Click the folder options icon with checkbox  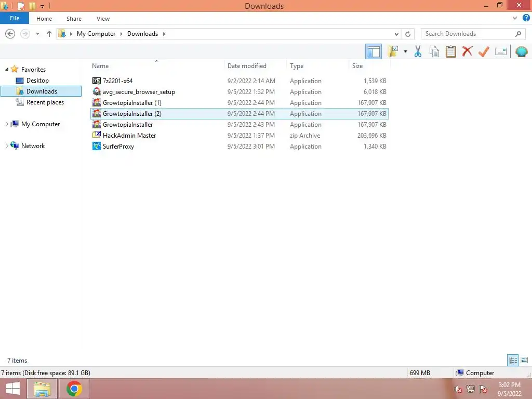coord(393,51)
